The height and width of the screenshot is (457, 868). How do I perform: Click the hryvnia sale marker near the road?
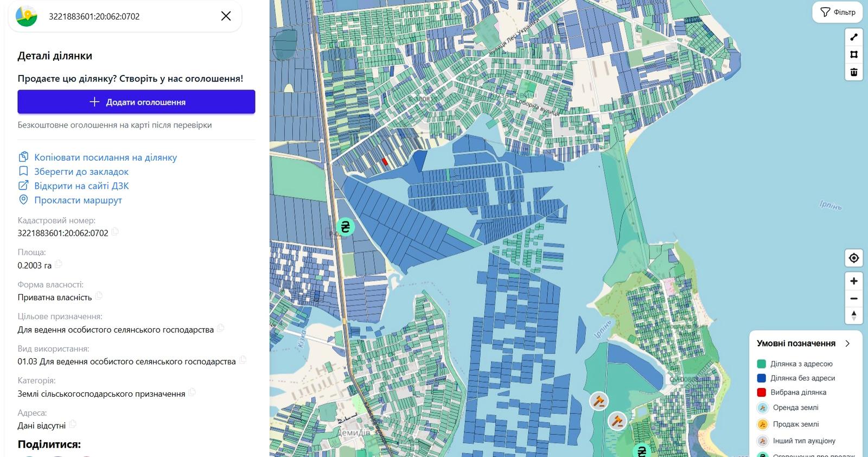pyautogui.click(x=345, y=227)
